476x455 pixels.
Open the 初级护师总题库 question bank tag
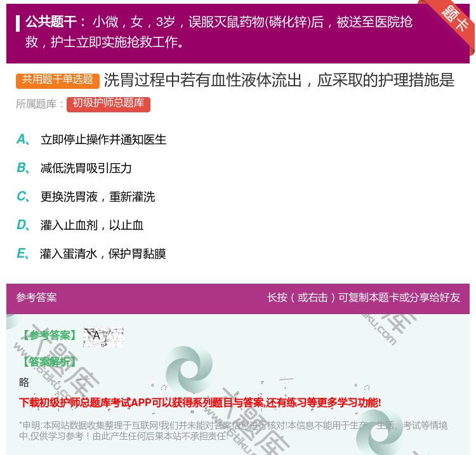pos(109,104)
